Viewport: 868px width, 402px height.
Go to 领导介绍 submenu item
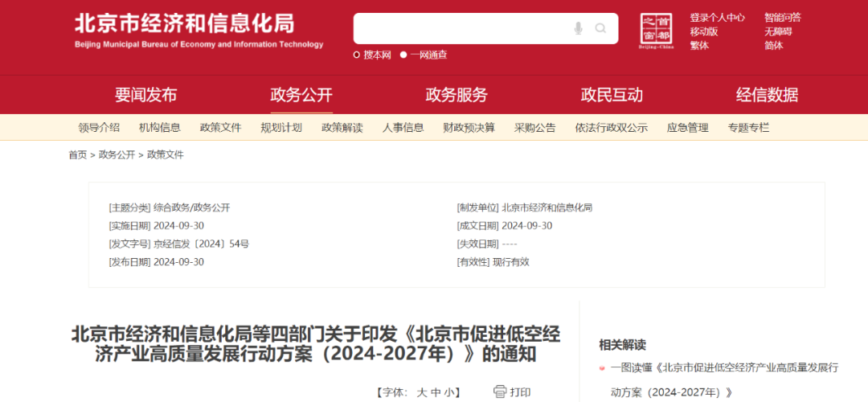point(99,128)
